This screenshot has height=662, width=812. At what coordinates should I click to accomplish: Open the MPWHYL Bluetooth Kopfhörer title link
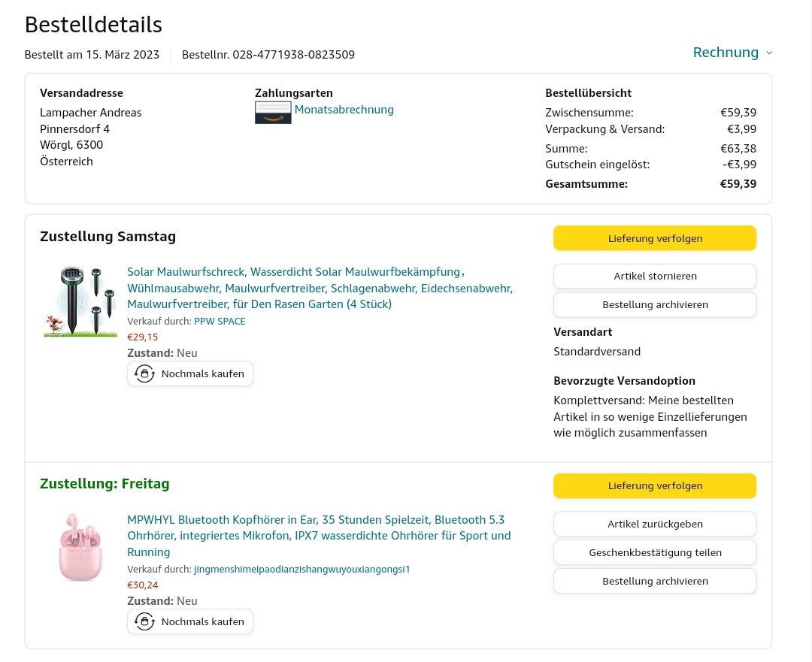319,536
